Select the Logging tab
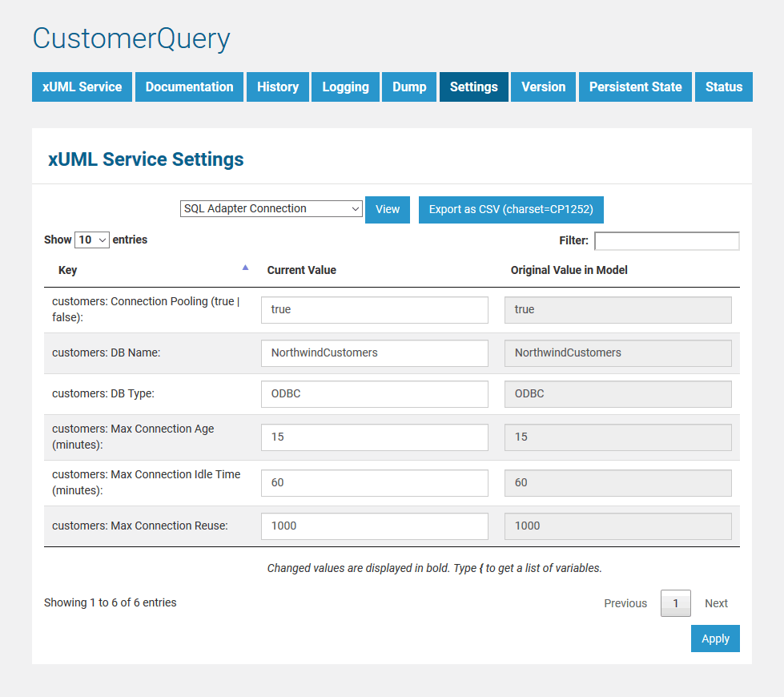This screenshot has width=784, height=697. tap(345, 87)
